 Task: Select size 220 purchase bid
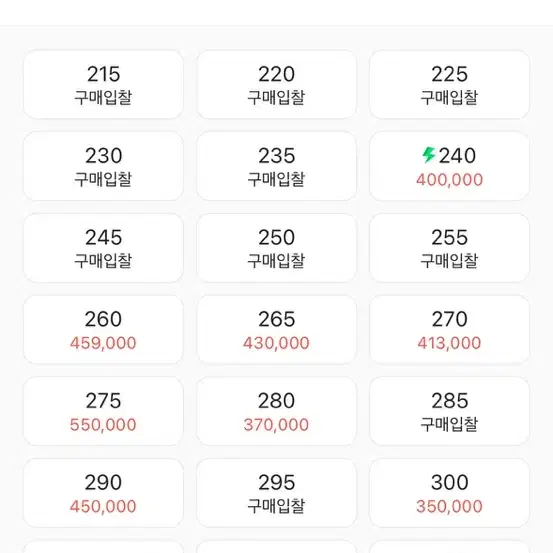(x=276, y=85)
